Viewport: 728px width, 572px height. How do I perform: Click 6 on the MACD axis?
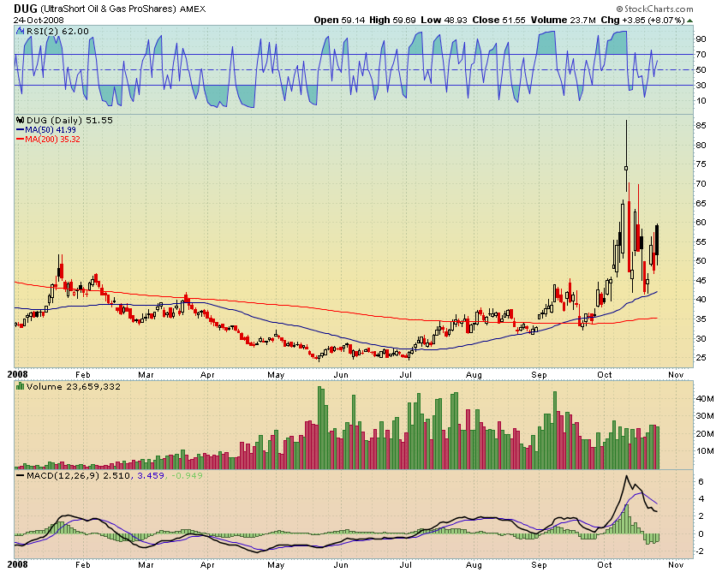701,482
